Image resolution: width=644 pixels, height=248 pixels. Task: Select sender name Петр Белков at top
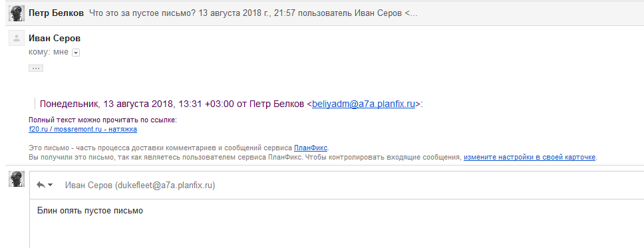pos(57,13)
